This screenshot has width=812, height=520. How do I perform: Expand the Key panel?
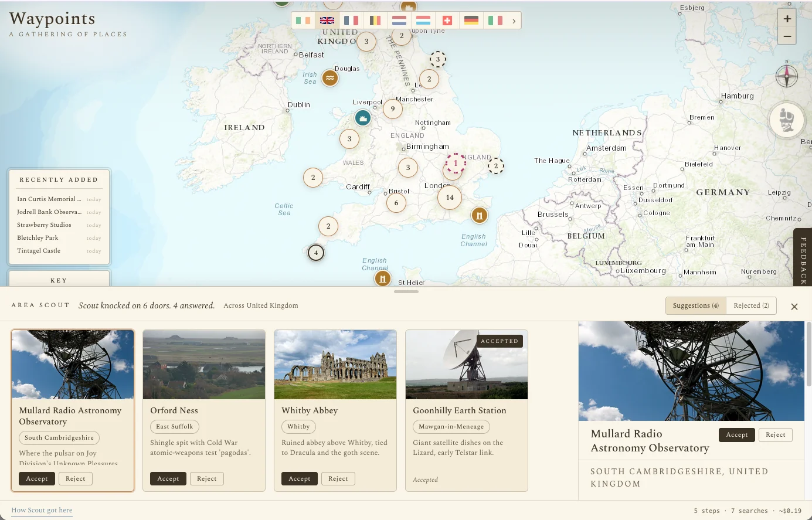coord(59,280)
